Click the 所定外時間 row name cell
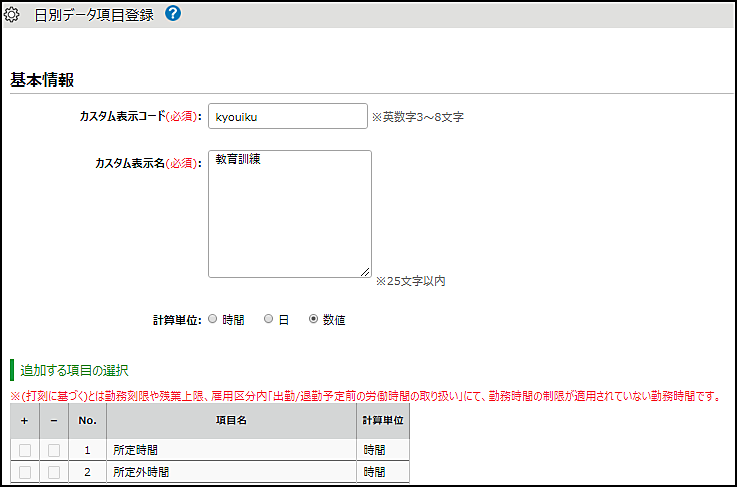The height and width of the screenshot is (487, 737). coord(231,472)
